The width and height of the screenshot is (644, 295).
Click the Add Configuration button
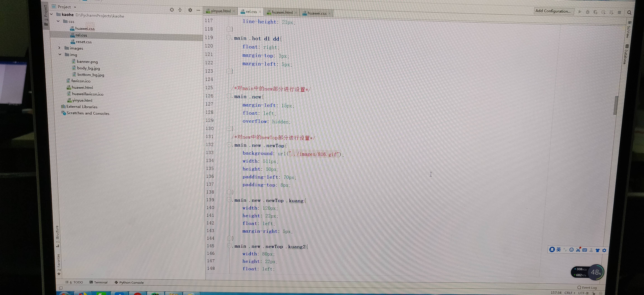[553, 11]
